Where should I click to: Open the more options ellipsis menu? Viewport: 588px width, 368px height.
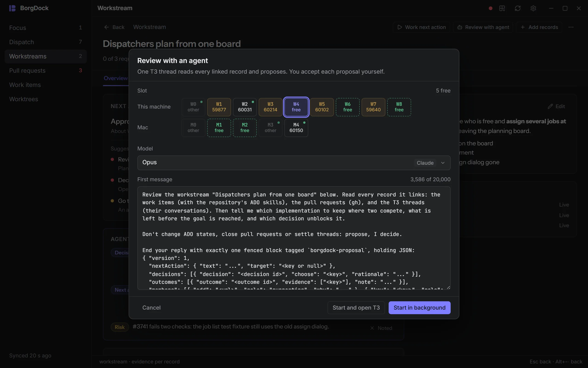pos(571,27)
